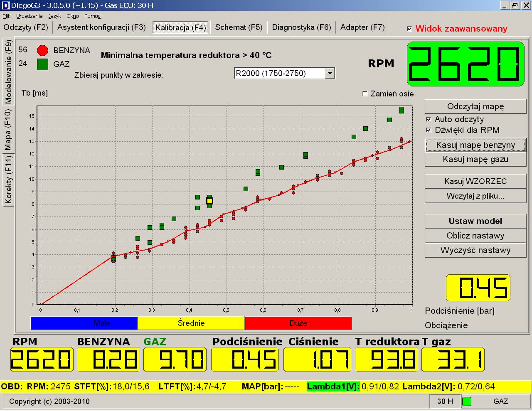Switch to the Schemat (F5) tab
The width and height of the screenshot is (532, 411).
(x=239, y=27)
